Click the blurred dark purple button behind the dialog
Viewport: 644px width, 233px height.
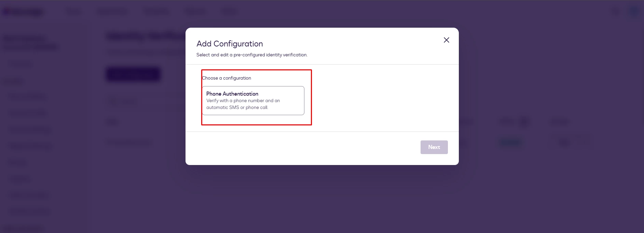pos(133,74)
